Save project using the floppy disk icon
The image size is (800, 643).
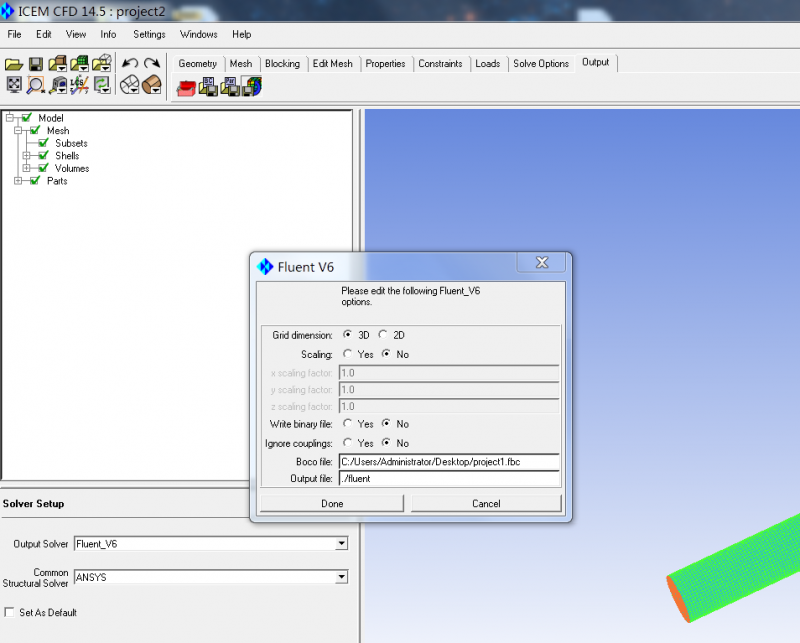coord(36,64)
